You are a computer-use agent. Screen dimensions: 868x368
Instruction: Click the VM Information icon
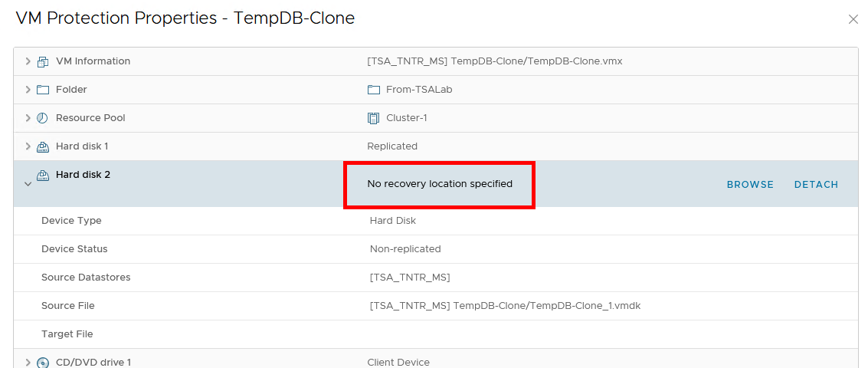(x=43, y=61)
